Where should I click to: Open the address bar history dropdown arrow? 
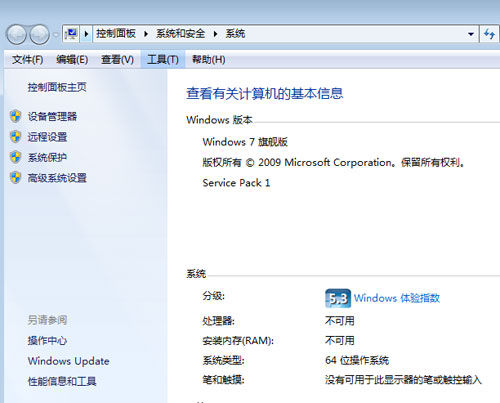pos(471,34)
